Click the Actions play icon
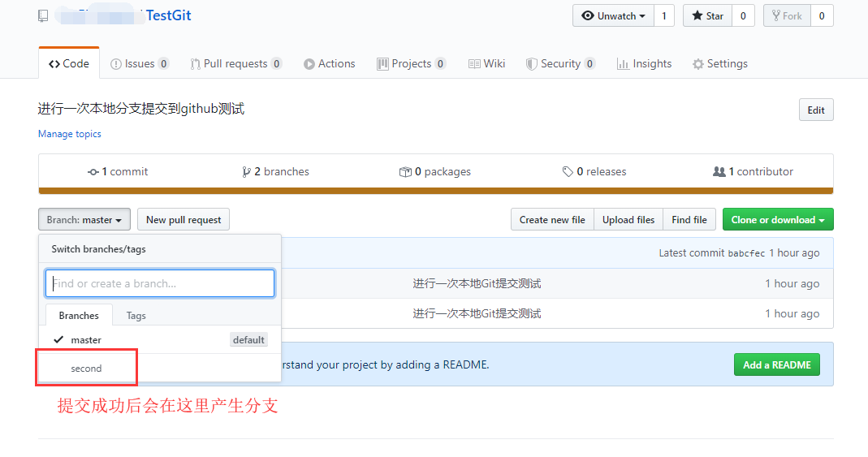The height and width of the screenshot is (457, 868). [309, 64]
